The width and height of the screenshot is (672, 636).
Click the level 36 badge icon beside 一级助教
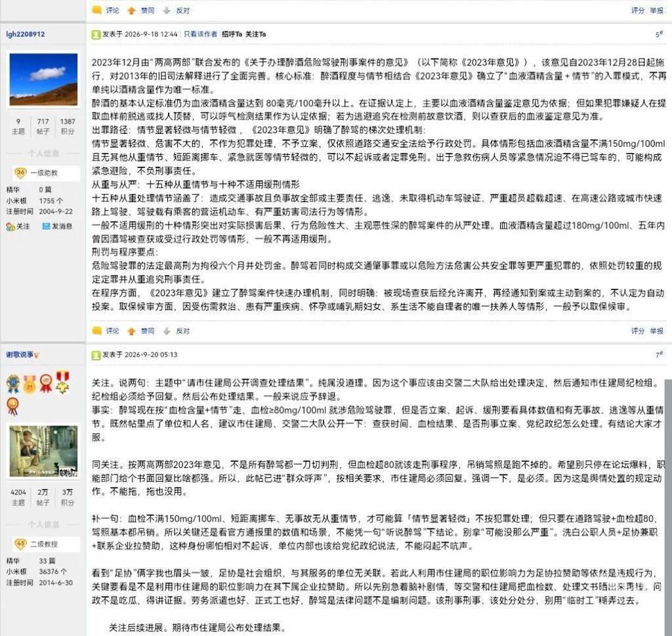click(20, 173)
